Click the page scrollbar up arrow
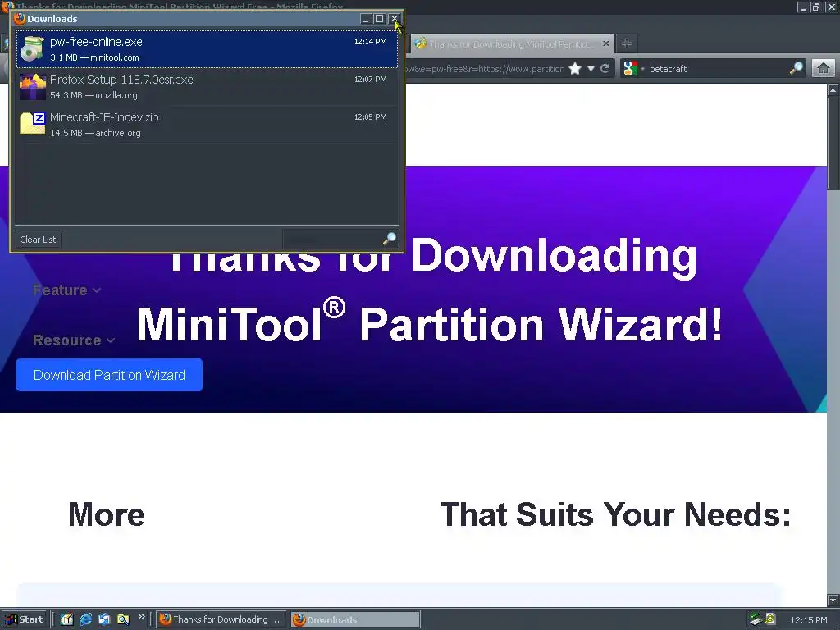The width and height of the screenshot is (840, 630). (833, 90)
